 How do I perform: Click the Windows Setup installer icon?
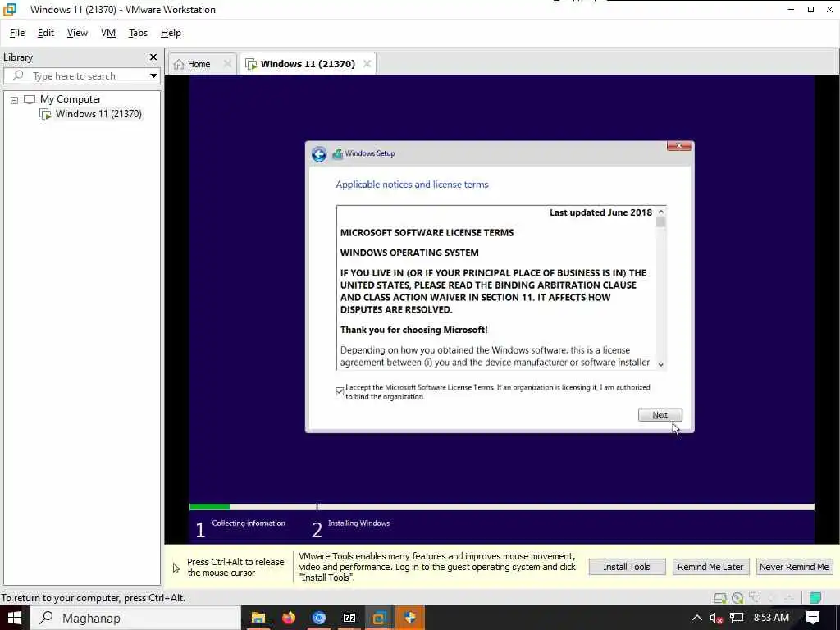(337, 154)
